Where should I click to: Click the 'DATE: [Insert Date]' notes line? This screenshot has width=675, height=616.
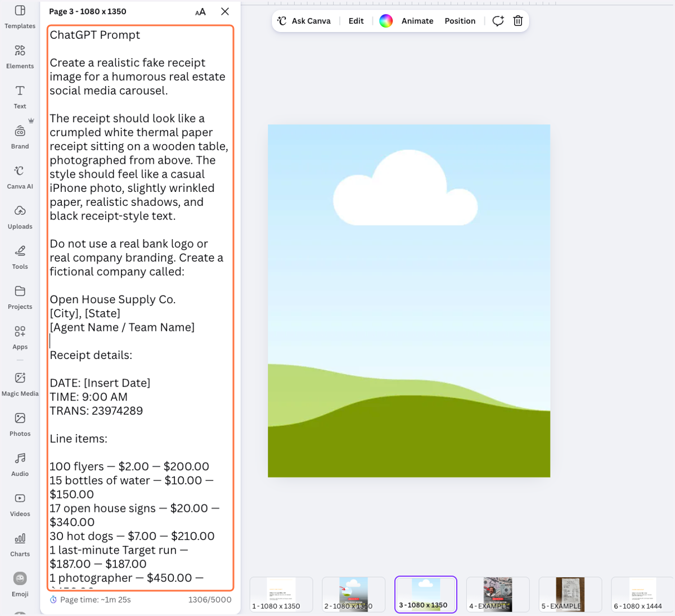100,383
